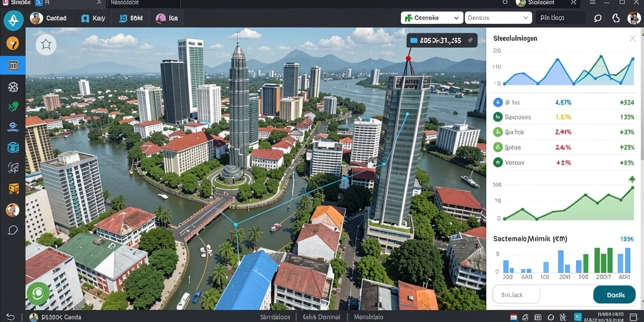Select the Sxenpees row icon
Viewport: 644px width, 322px height.
click(497, 117)
